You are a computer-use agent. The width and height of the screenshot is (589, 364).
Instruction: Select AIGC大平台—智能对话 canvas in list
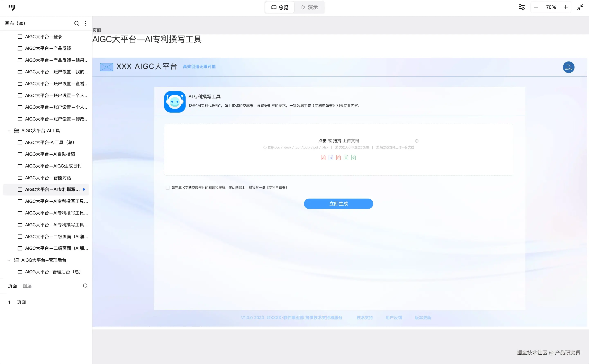(48, 178)
